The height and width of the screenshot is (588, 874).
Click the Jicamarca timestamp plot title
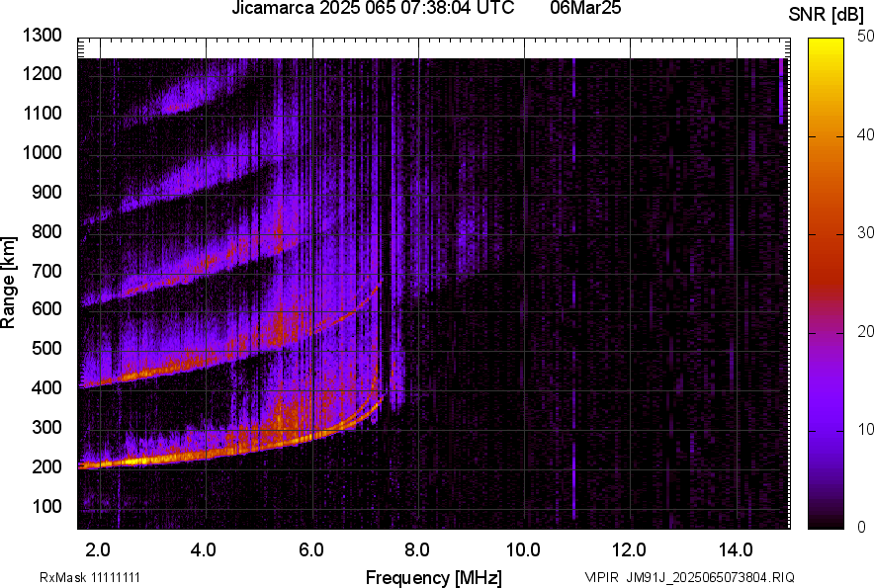pos(372,9)
